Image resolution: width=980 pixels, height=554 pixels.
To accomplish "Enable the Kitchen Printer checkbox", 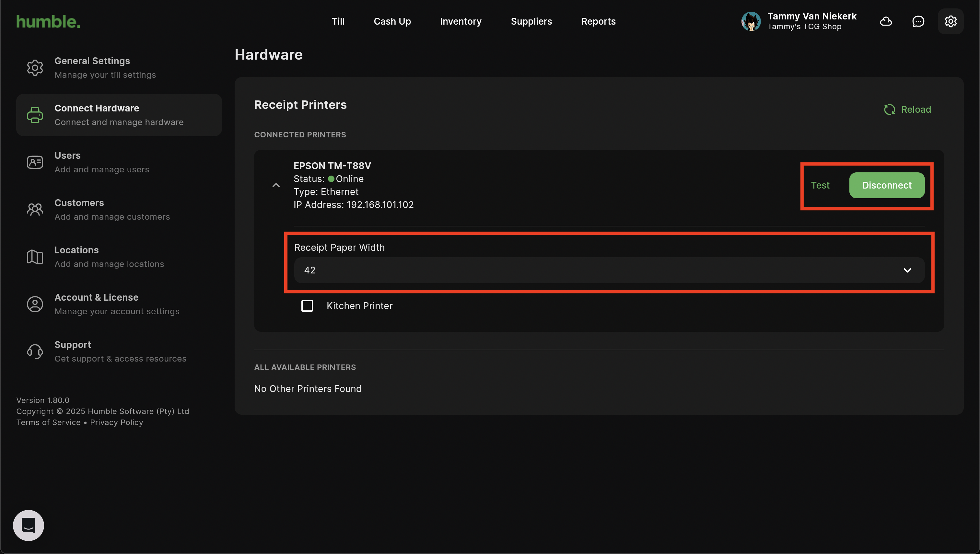I will pos(307,306).
